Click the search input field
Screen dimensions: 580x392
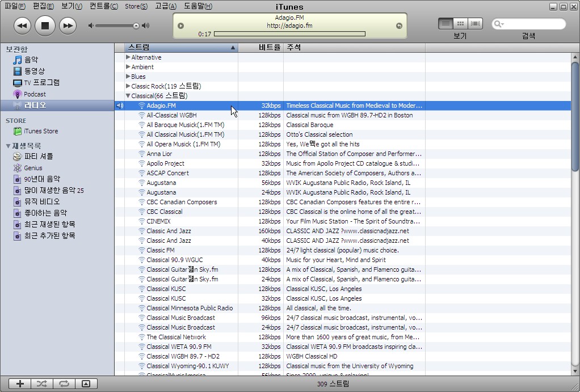coord(529,24)
